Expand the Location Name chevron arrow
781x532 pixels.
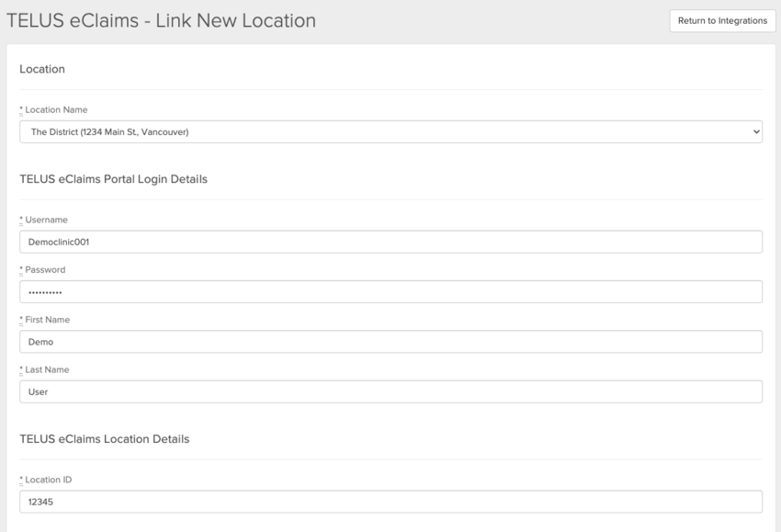tap(756, 132)
